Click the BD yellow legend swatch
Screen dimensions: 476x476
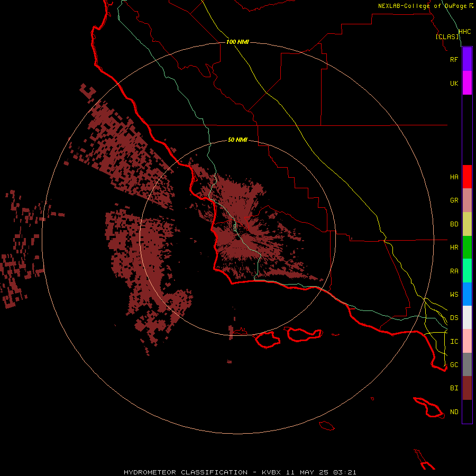(x=467, y=224)
